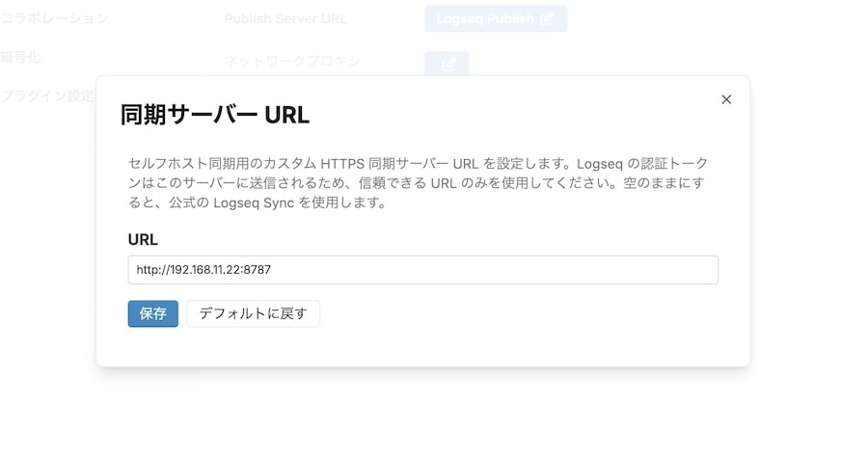Close the 同期サーバー URL dialog

[726, 99]
